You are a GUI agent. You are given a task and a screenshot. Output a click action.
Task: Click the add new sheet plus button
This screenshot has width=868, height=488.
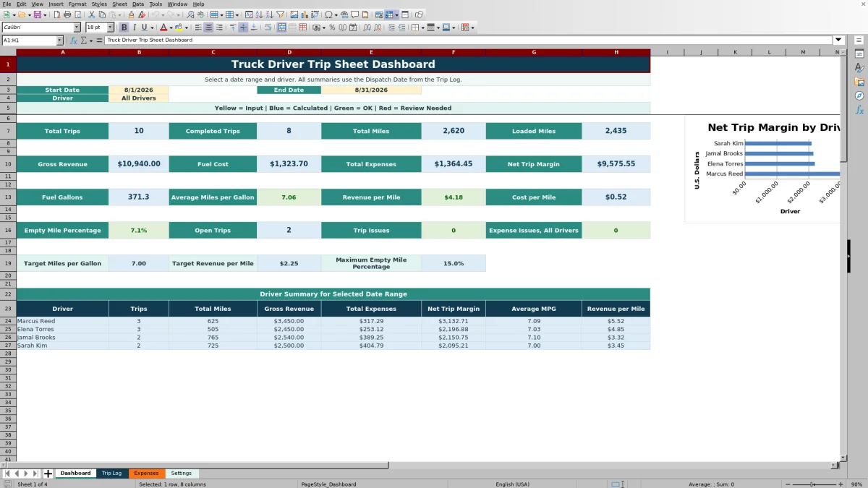pyautogui.click(x=48, y=474)
